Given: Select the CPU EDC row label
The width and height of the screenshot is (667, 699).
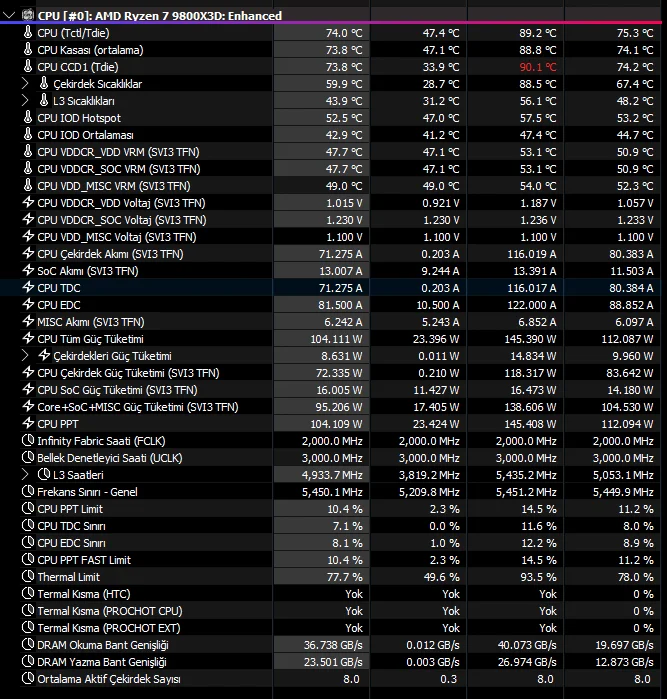Looking at the screenshot, I should (59, 305).
